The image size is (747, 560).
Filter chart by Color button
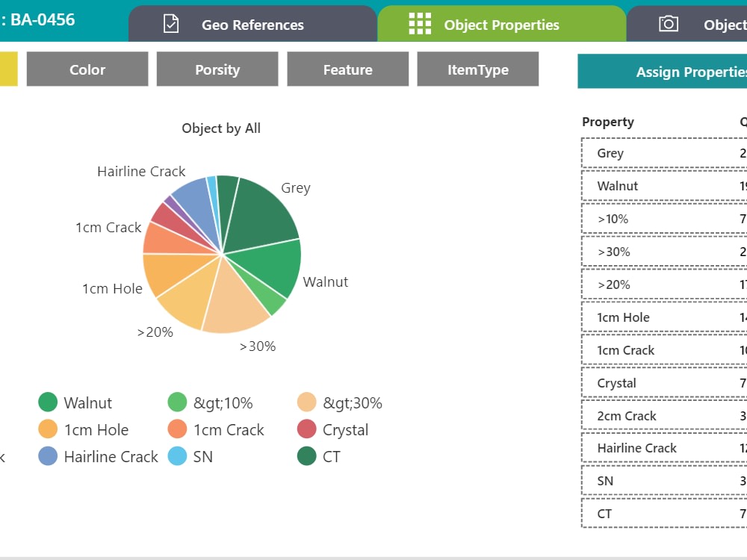point(87,69)
